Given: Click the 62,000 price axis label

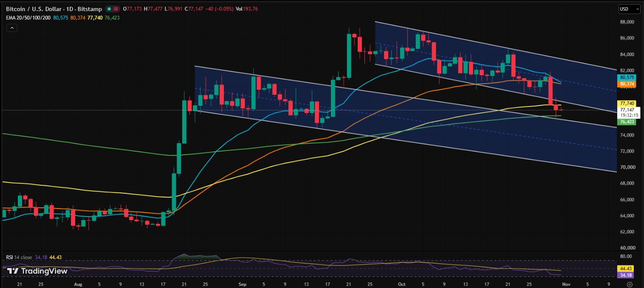Looking at the screenshot, I should pyautogui.click(x=627, y=232).
